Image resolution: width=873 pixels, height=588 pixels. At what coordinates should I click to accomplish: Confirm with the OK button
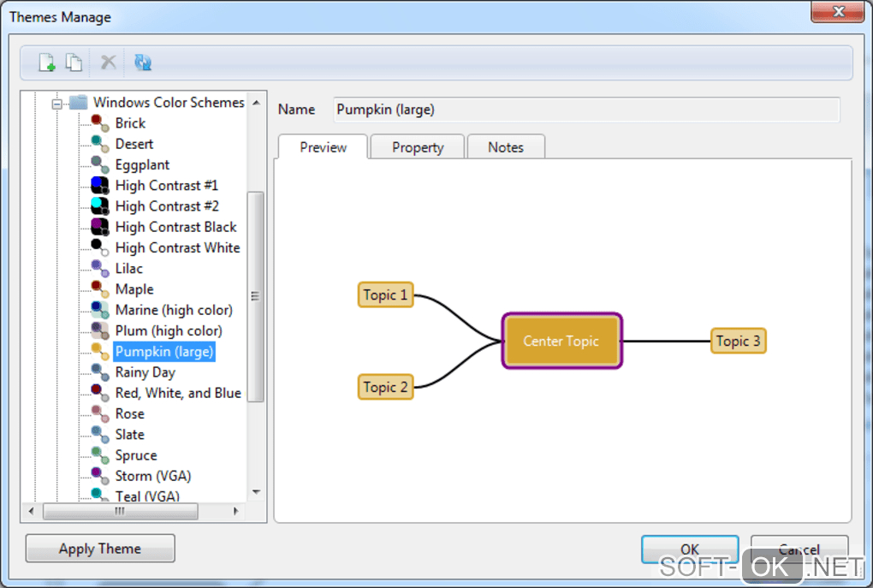click(690, 549)
